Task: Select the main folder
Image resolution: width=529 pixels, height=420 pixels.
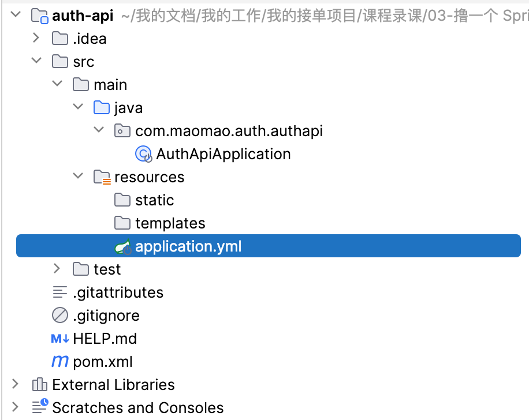Action: pos(110,85)
